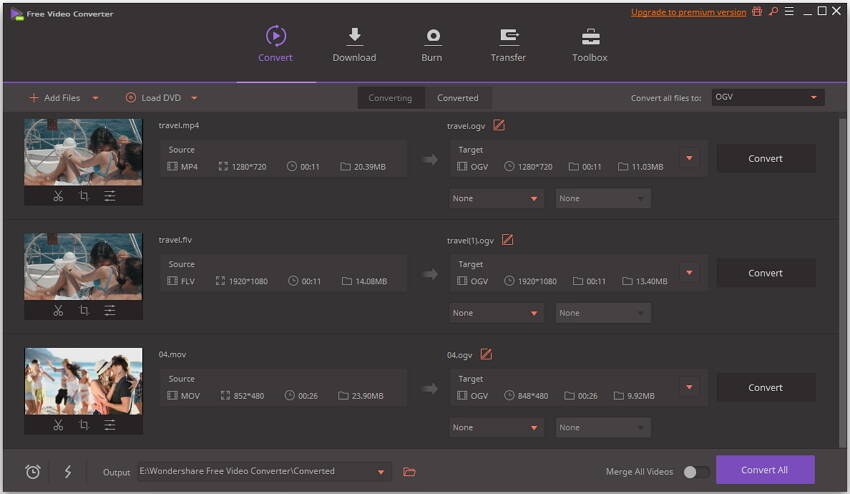Viewport: 850px width, 494px height.
Task: Open crop tool for travel.mp4
Action: pos(84,196)
